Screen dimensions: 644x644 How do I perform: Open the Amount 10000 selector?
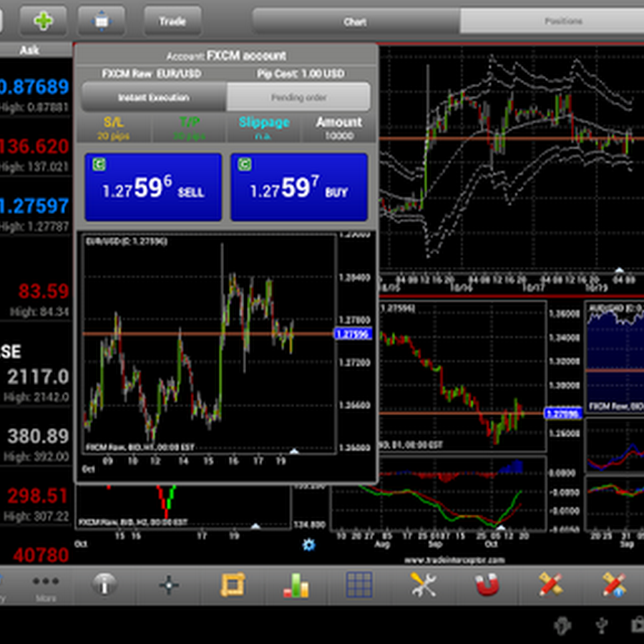coord(339,128)
